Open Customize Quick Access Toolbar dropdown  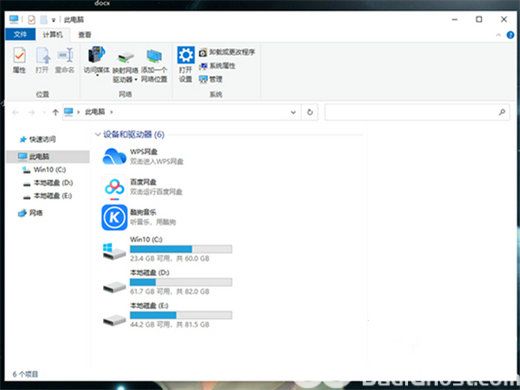pos(53,20)
